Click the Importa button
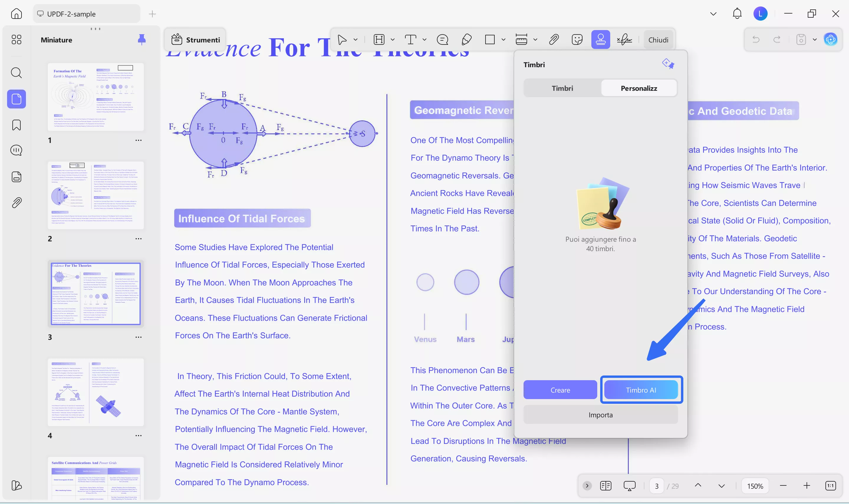849x504 pixels. (x=600, y=415)
